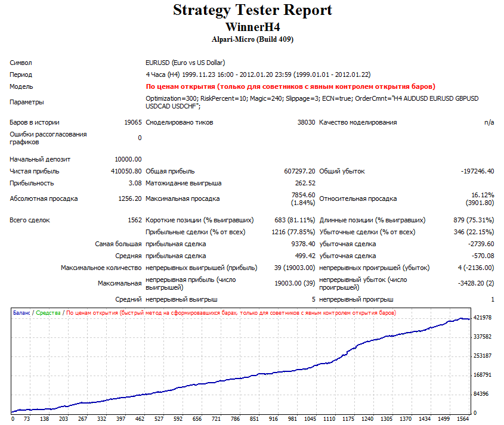The height and width of the screenshot is (425, 504).
Task: Click the absolute drawdown value '1256.20'
Action: click(x=130, y=198)
